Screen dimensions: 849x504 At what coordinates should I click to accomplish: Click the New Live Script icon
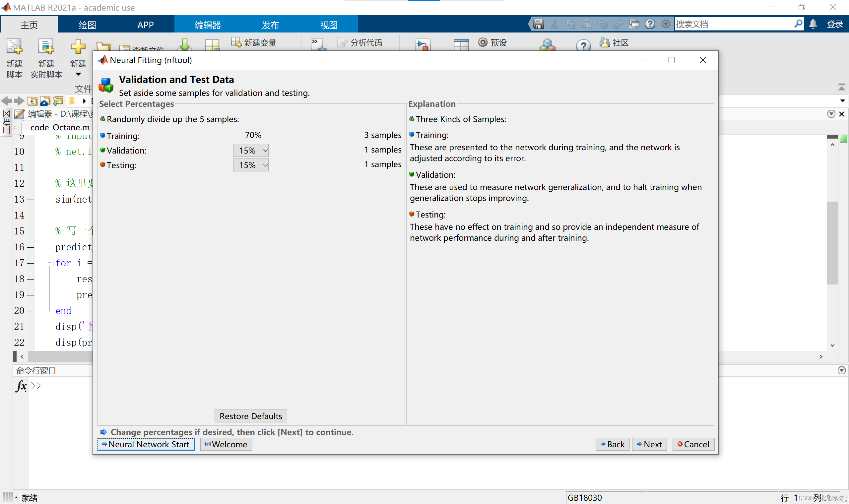[46, 47]
